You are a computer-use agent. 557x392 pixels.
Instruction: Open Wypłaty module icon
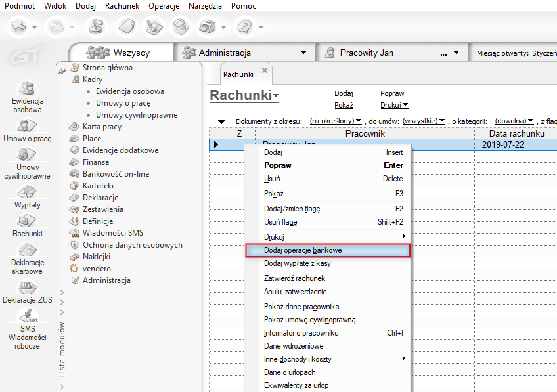27,192
